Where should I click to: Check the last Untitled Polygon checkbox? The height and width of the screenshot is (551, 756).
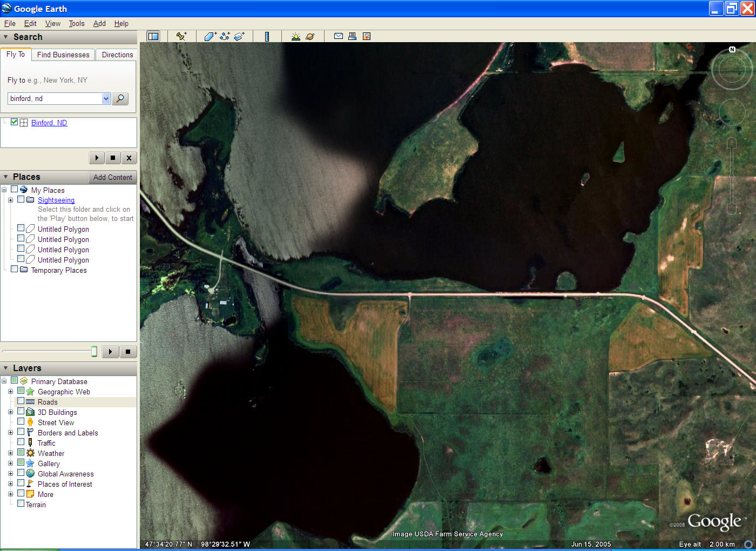(21, 259)
